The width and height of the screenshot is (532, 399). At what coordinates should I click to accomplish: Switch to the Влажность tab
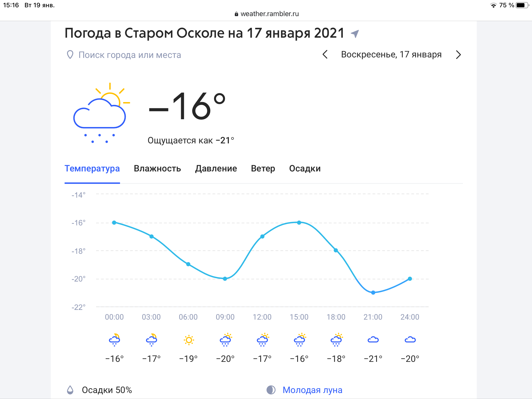tap(157, 169)
